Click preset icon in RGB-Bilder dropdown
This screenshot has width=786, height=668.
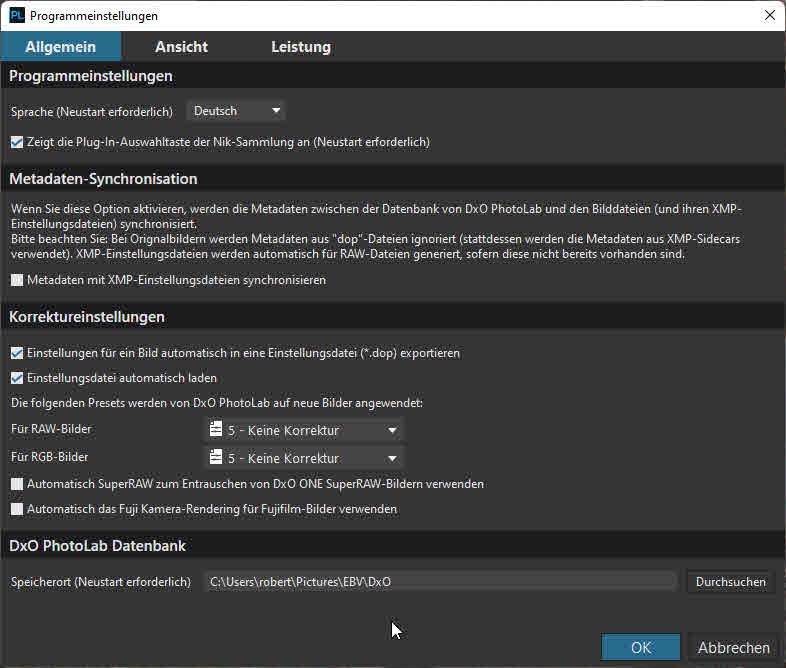(x=216, y=459)
